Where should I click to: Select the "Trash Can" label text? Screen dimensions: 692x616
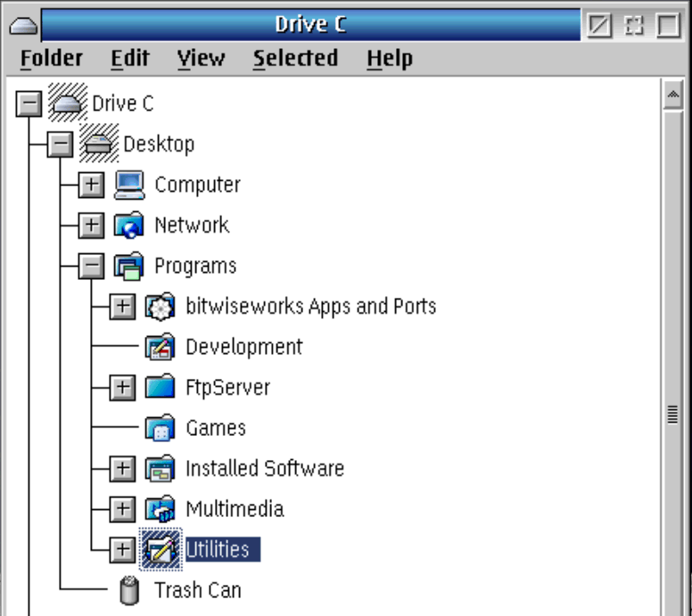click(x=198, y=591)
